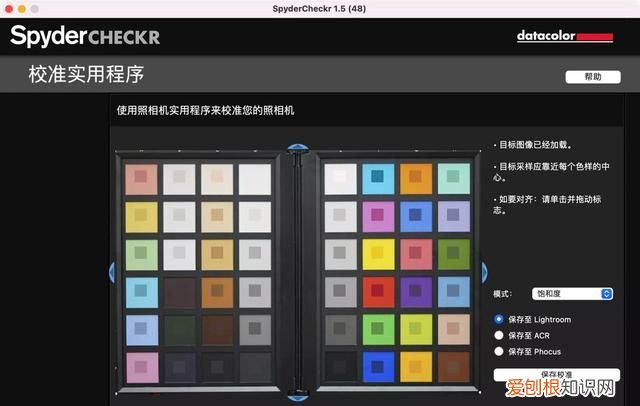The image size is (640, 406).
Task: Click the 校准实用程序 heading
Action: pos(86,75)
